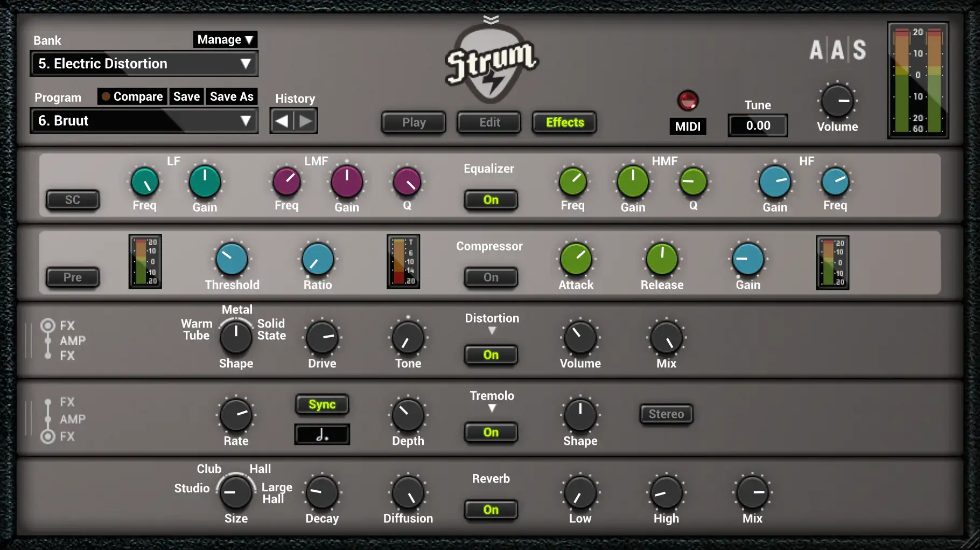Click the red MIDI indicator light
This screenshot has height=550, width=980.
pos(688,100)
